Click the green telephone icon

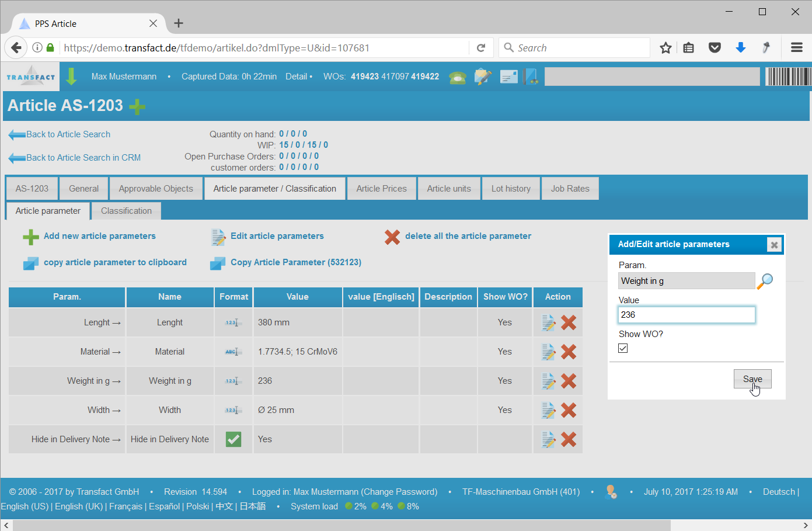[457, 77]
